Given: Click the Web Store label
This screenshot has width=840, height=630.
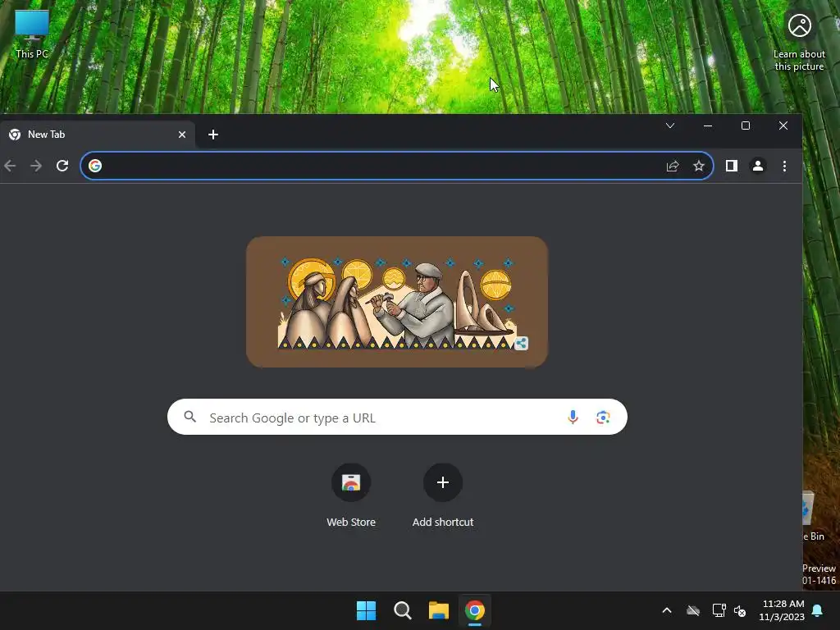Looking at the screenshot, I should coord(351,523).
